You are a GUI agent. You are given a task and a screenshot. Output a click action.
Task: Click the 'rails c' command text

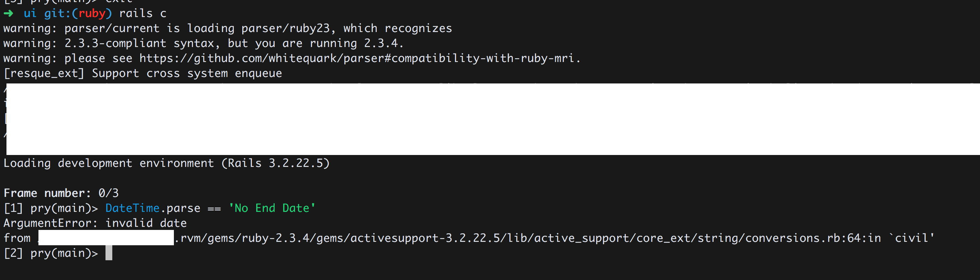pos(143,13)
